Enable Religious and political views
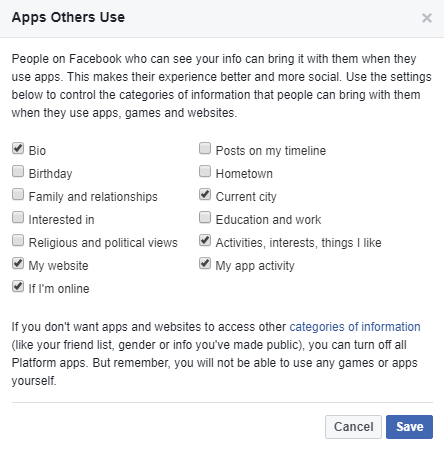This screenshot has height=449, width=444. (18, 240)
